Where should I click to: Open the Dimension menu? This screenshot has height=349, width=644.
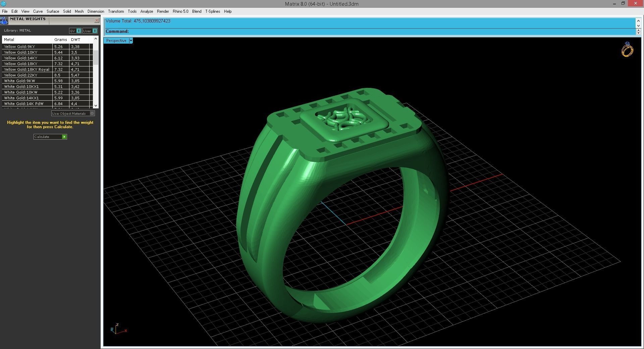pos(96,11)
